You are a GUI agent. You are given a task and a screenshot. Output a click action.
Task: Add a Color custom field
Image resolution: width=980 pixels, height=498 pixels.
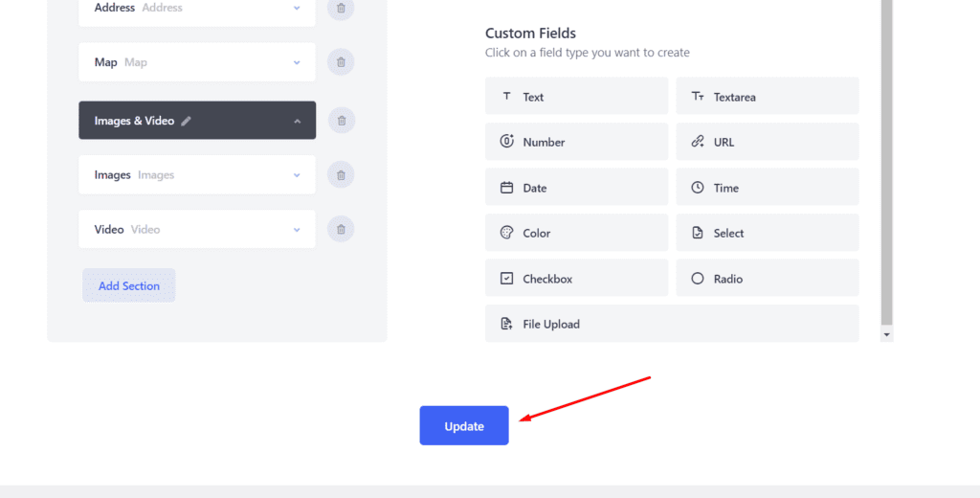(576, 233)
